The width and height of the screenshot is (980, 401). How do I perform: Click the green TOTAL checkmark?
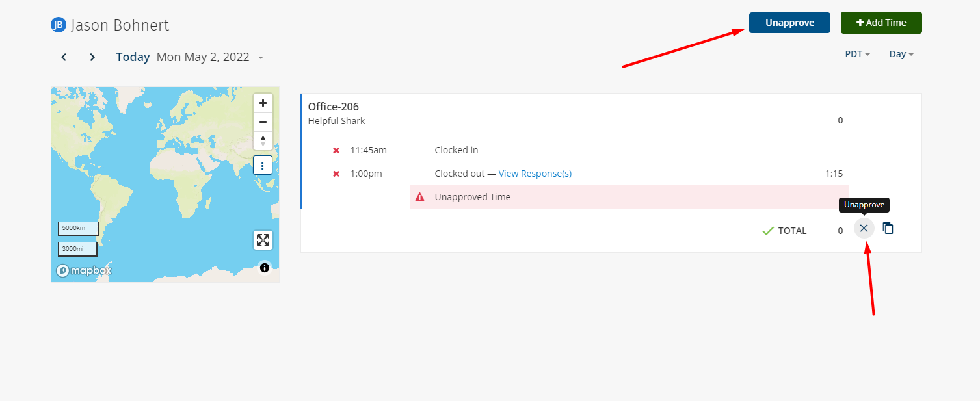(768, 231)
